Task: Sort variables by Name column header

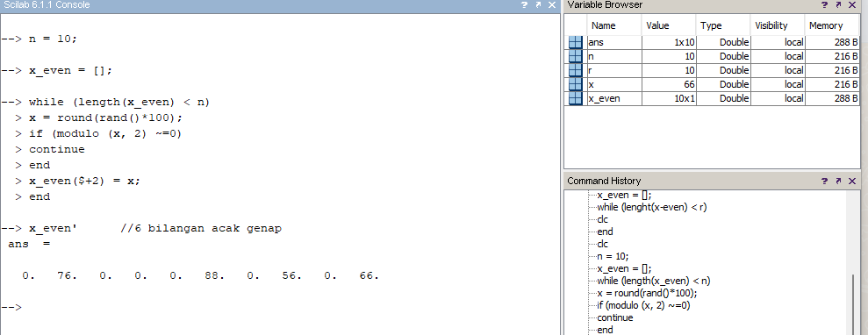Action: coord(613,25)
